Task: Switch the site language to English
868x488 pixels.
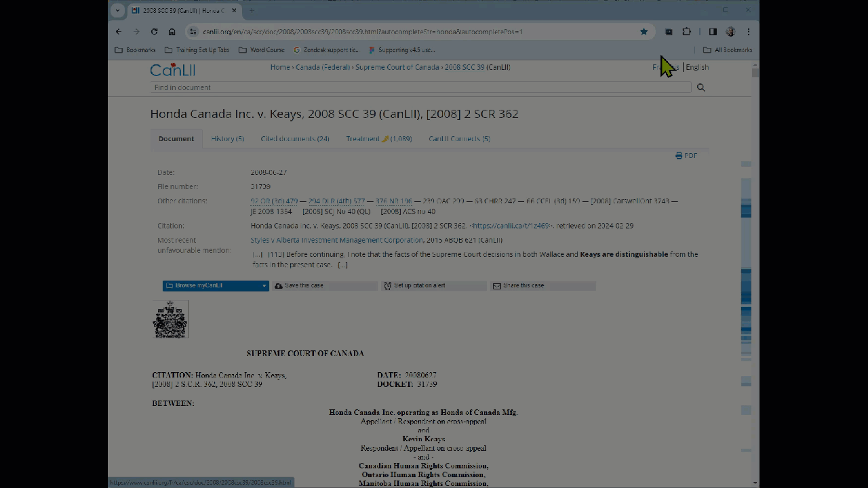Action: click(697, 67)
